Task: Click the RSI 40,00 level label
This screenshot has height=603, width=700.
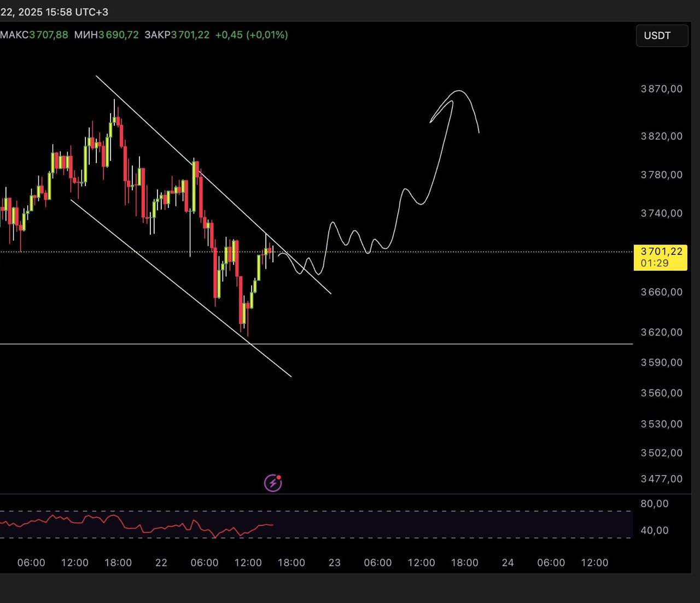Action: coord(654,530)
